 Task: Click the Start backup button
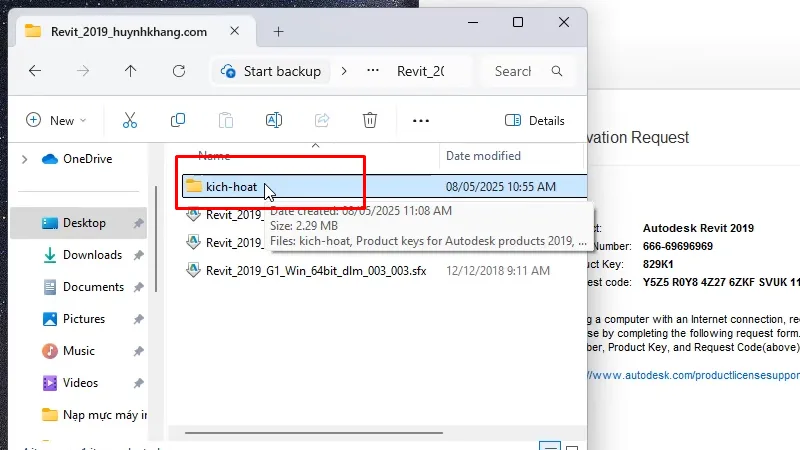(272, 71)
